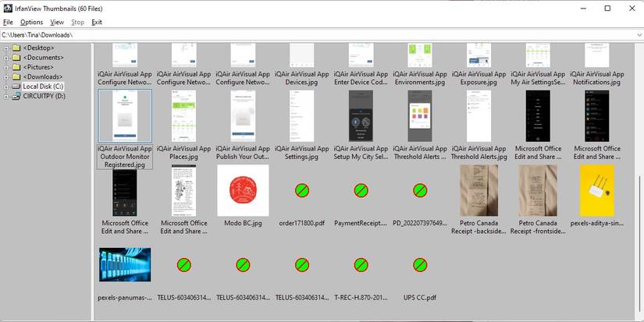Select the Enter Device Cod... thumbnail
Viewport: 644px width, 322px height.
coord(361,55)
